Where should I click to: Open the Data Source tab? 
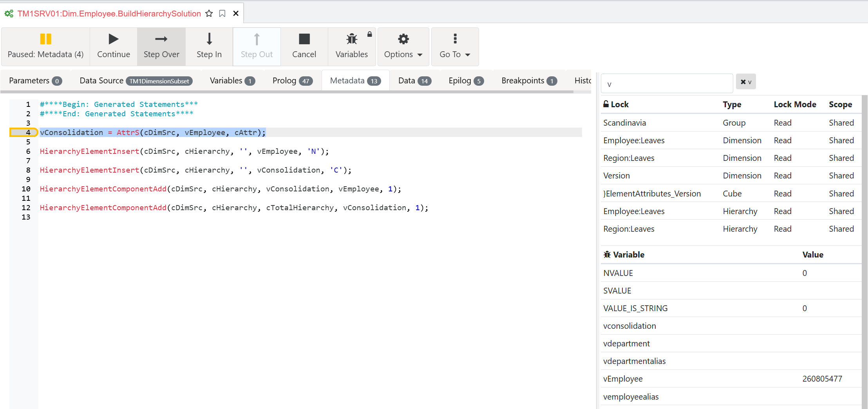coord(136,81)
